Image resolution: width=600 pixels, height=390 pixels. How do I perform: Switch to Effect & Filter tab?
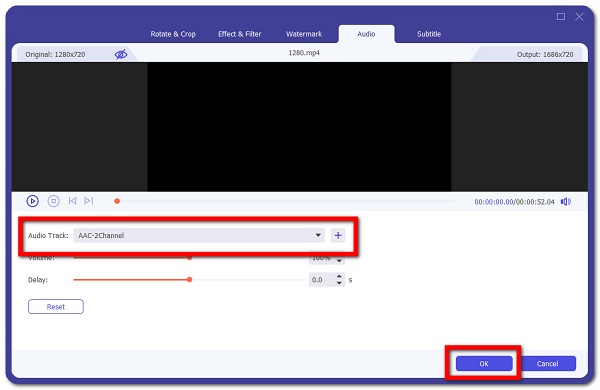[x=240, y=34]
